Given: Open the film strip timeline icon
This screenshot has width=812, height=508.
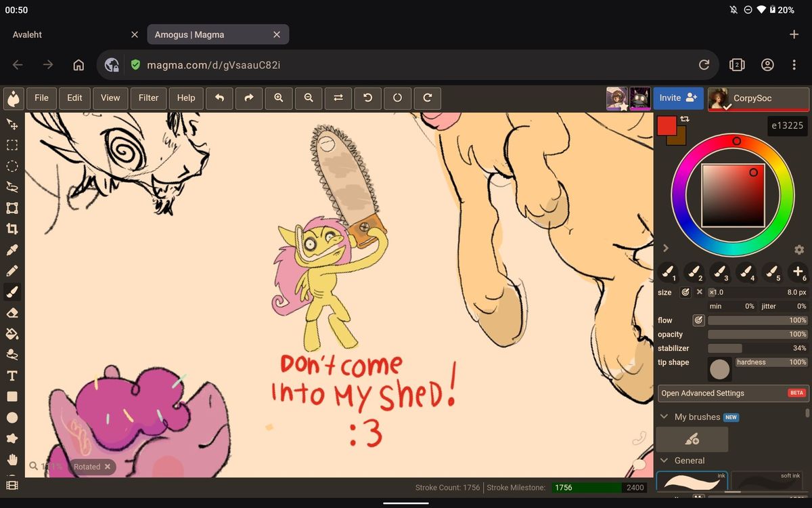Looking at the screenshot, I should point(12,485).
